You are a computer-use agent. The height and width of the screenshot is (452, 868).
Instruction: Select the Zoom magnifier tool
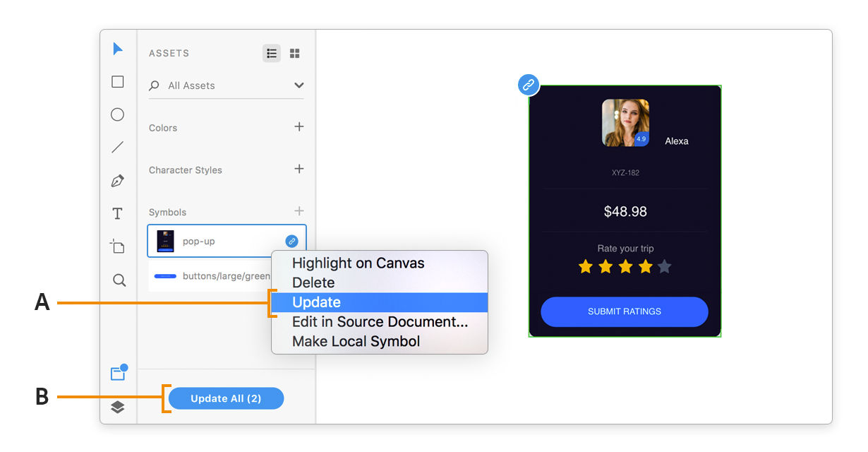tap(119, 280)
